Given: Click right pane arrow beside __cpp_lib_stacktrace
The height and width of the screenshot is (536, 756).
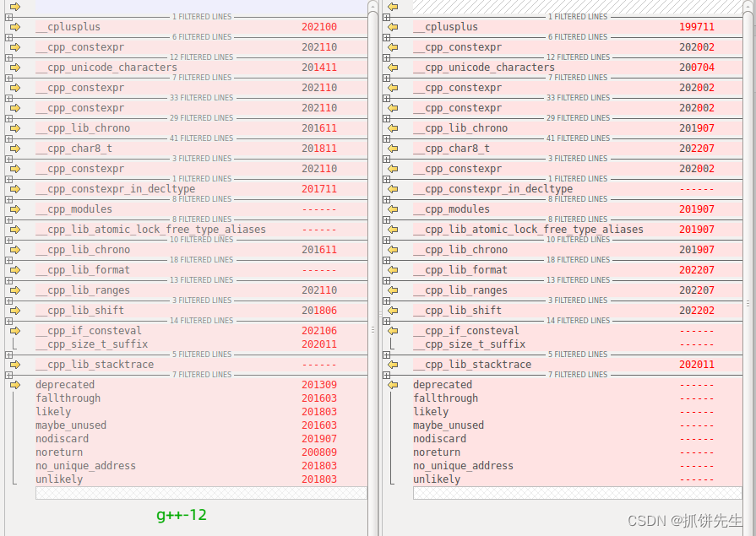Looking at the screenshot, I should pyautogui.click(x=393, y=365).
